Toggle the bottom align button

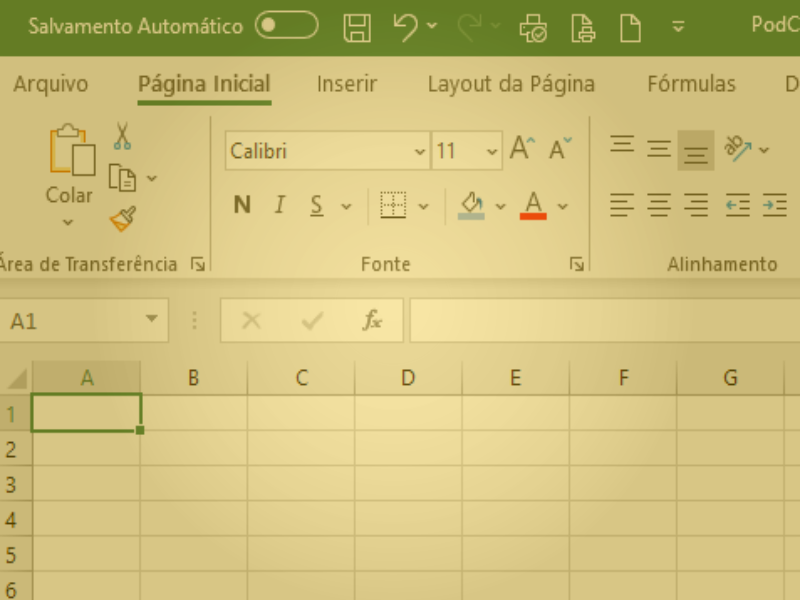(696, 151)
